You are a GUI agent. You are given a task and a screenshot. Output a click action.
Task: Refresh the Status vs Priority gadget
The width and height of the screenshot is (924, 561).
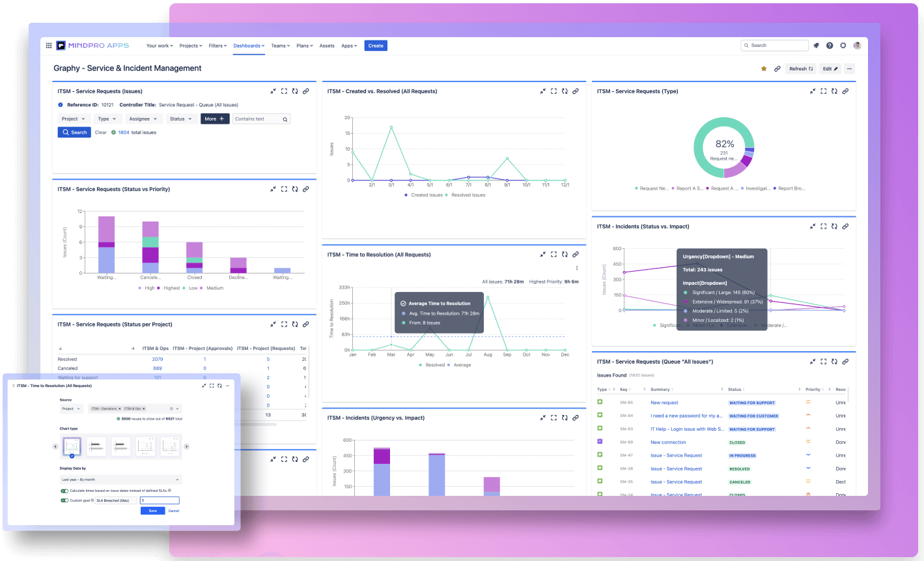pos(295,189)
